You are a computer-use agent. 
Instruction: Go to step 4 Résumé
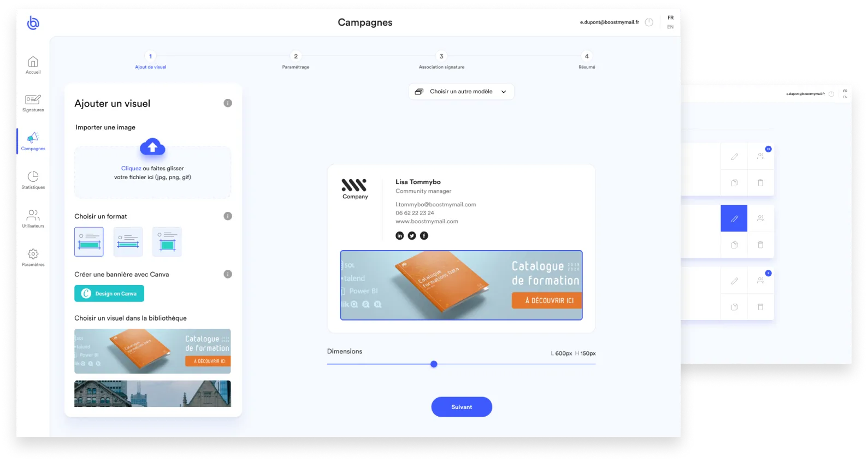(587, 60)
